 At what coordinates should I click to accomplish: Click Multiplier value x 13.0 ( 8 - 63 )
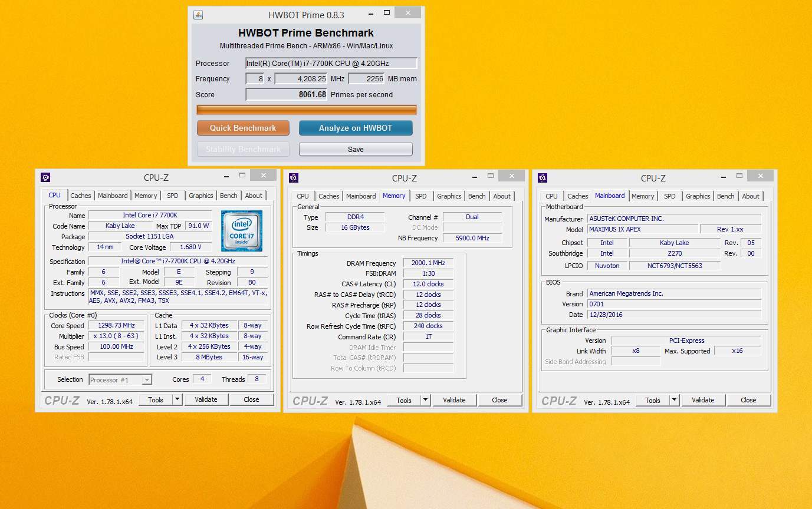(x=116, y=336)
